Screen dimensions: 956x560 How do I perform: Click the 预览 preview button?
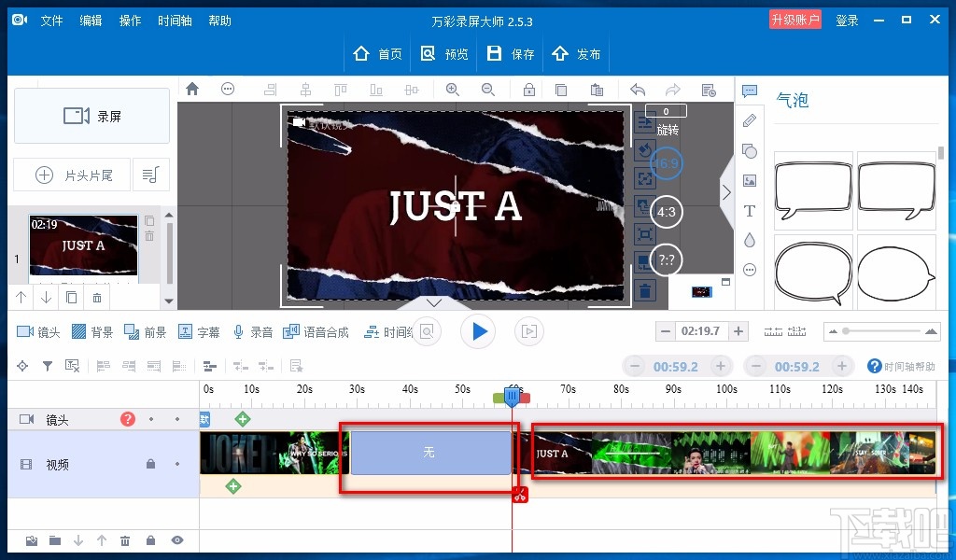click(444, 54)
